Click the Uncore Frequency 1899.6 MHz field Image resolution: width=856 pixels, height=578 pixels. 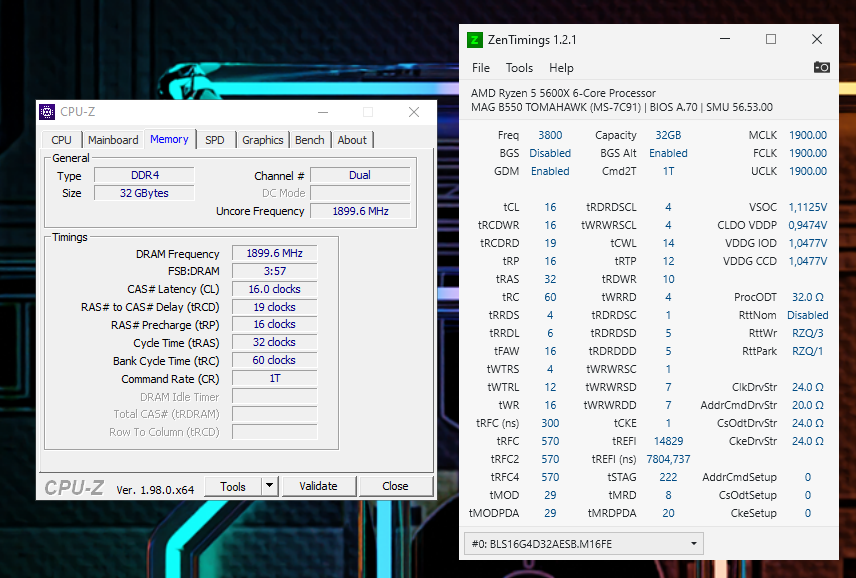point(360,211)
